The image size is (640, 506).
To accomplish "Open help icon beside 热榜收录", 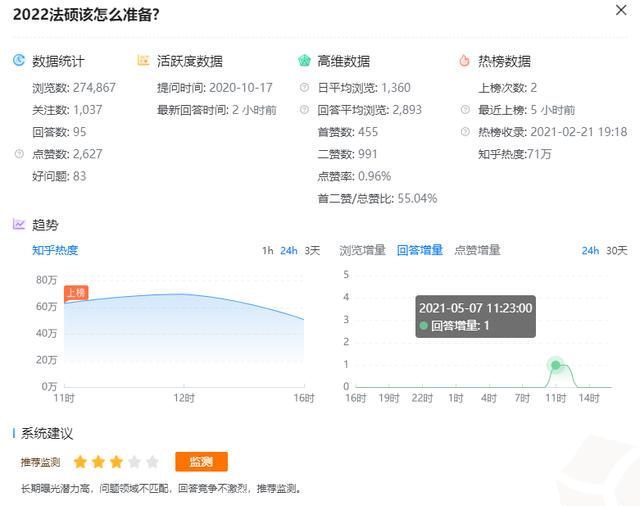I will tap(465, 132).
